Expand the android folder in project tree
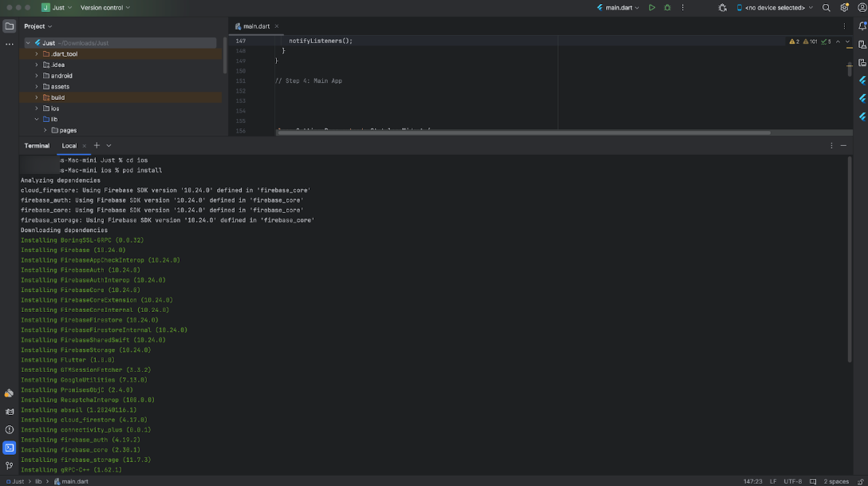 click(x=37, y=76)
